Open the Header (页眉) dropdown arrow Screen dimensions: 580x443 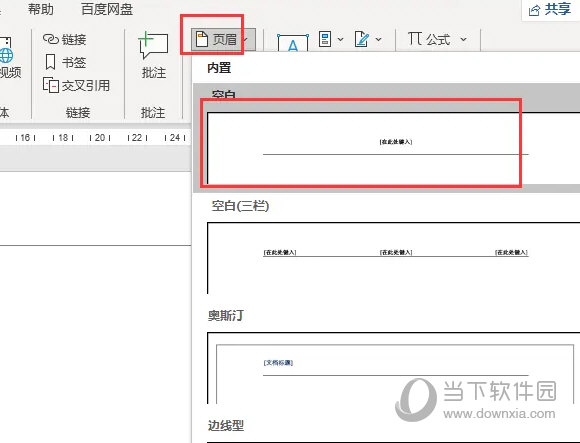(246, 39)
